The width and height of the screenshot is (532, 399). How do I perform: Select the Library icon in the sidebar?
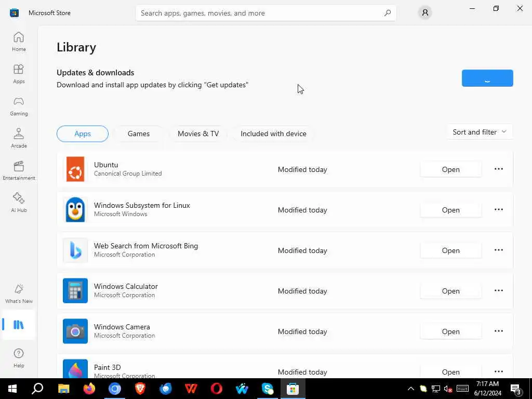tap(19, 325)
